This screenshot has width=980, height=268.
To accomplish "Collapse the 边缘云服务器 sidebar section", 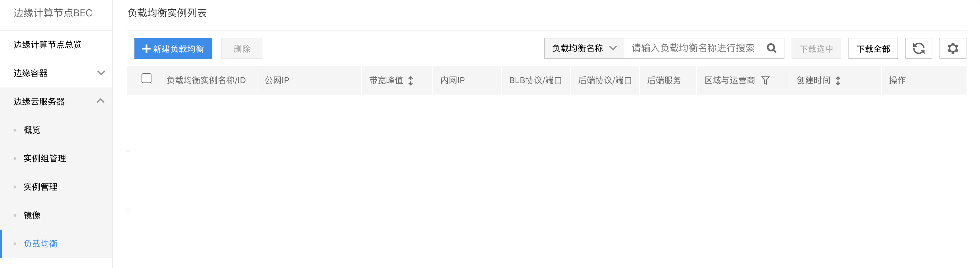I will pyautogui.click(x=56, y=102).
